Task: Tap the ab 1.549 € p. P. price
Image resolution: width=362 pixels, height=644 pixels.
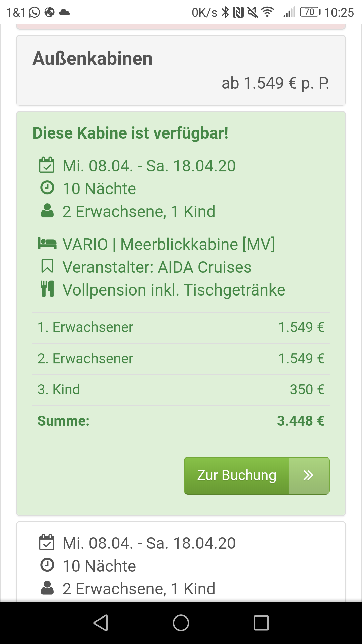Action: click(275, 83)
